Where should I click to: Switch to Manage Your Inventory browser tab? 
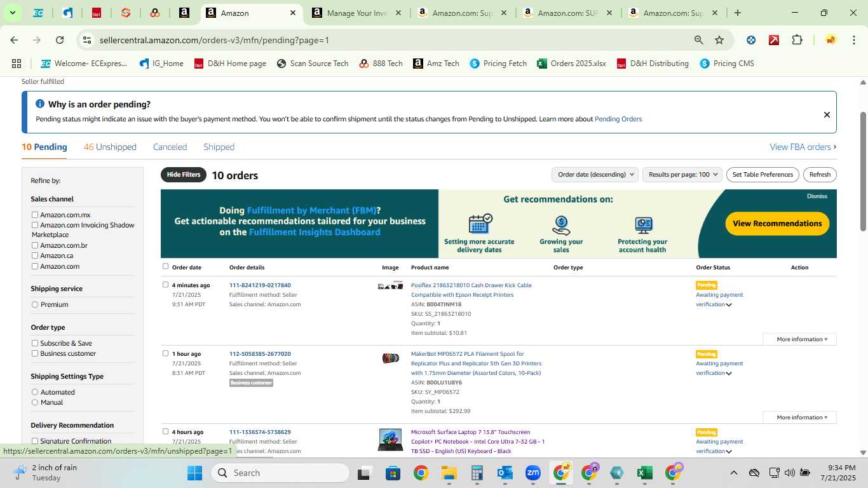coord(357,13)
